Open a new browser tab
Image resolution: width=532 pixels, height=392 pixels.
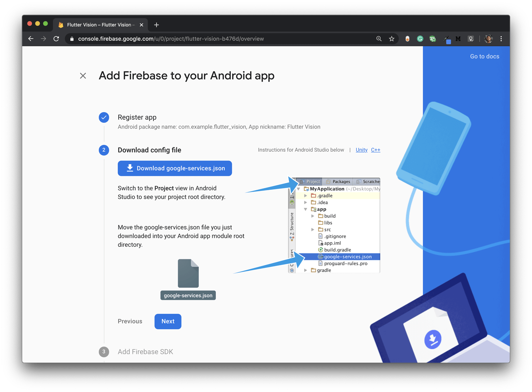pos(156,25)
